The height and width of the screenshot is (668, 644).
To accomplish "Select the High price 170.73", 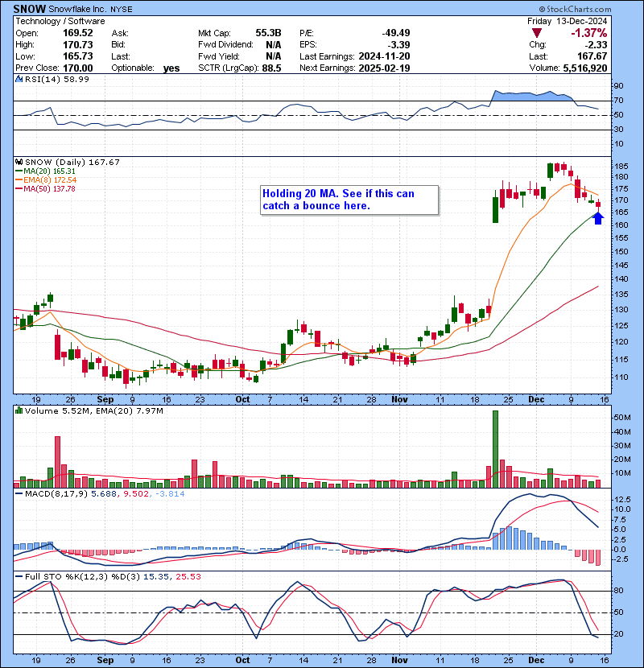I will [x=78, y=44].
